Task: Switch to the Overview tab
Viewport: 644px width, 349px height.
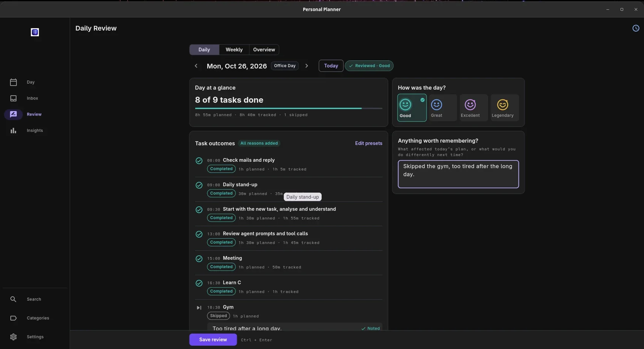Action: [264, 50]
